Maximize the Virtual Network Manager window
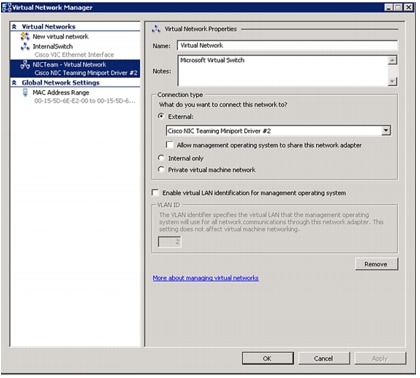 [x=398, y=7]
